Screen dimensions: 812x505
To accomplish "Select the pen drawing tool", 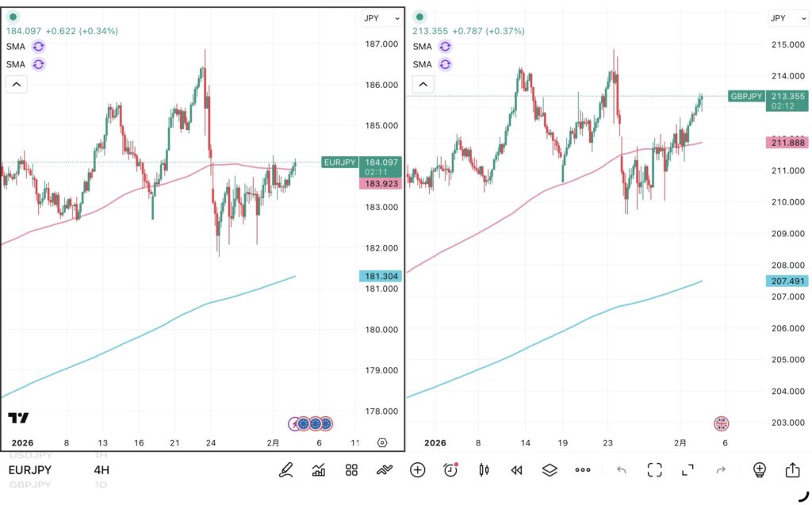I will point(285,470).
